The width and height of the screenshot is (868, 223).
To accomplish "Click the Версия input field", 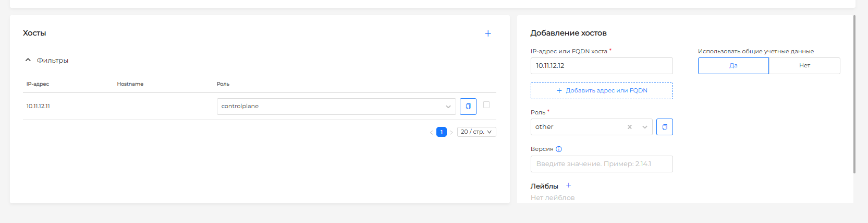I will [x=602, y=164].
